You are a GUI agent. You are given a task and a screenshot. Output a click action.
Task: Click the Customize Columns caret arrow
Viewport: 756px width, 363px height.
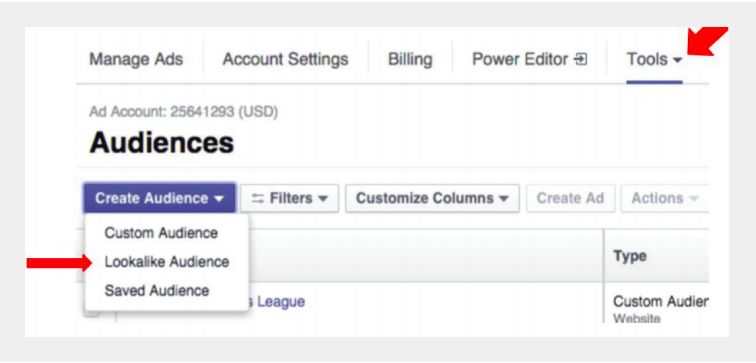tap(504, 199)
